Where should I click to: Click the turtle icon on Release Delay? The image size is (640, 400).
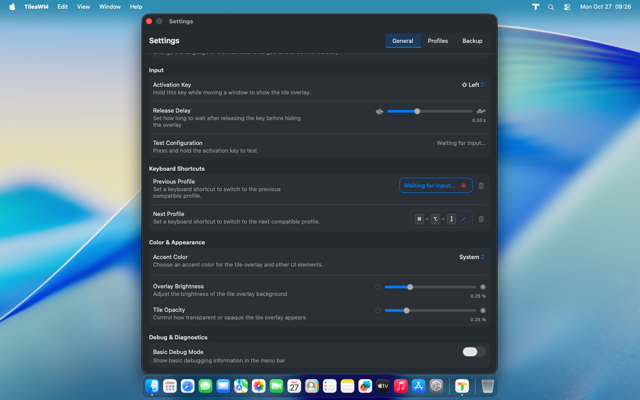point(379,111)
